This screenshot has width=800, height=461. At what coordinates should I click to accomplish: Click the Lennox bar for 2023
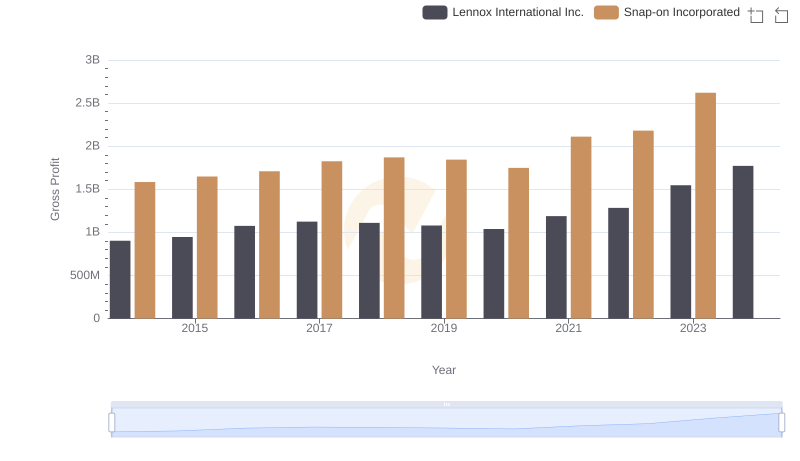tap(681, 252)
